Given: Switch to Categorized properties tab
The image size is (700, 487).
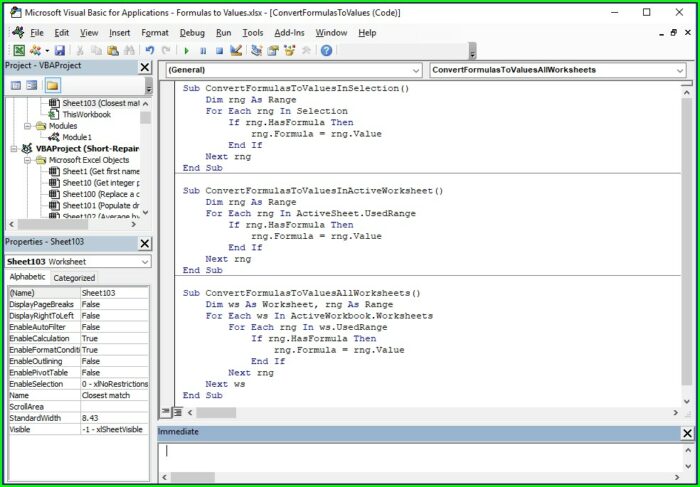Looking at the screenshot, I should tap(74, 278).
